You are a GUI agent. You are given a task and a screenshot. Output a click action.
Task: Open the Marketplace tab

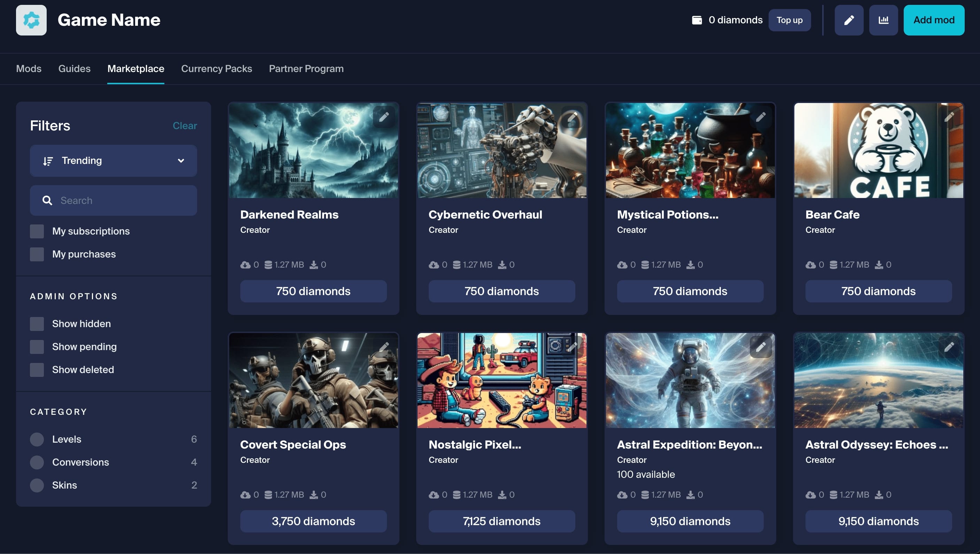click(135, 69)
